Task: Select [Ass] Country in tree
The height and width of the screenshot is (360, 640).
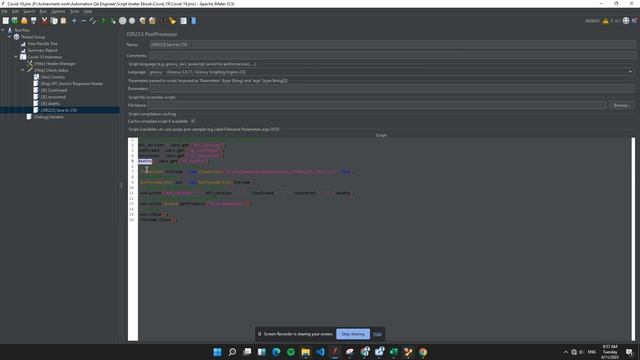Action: pyautogui.click(x=53, y=77)
